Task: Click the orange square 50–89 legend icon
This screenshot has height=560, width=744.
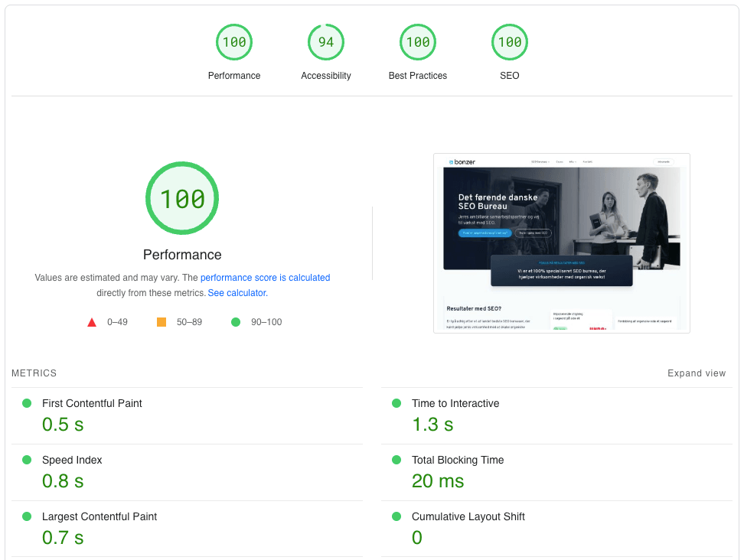Action: (x=162, y=322)
